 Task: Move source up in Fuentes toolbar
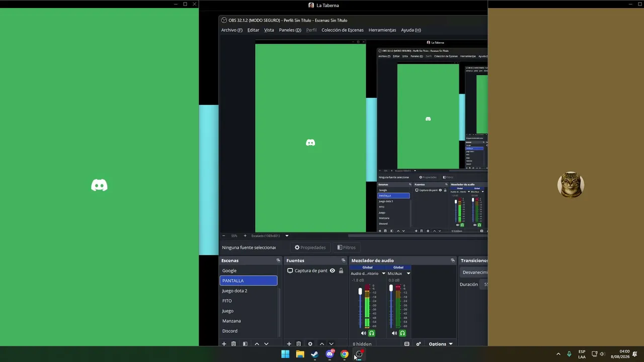pos(321,344)
